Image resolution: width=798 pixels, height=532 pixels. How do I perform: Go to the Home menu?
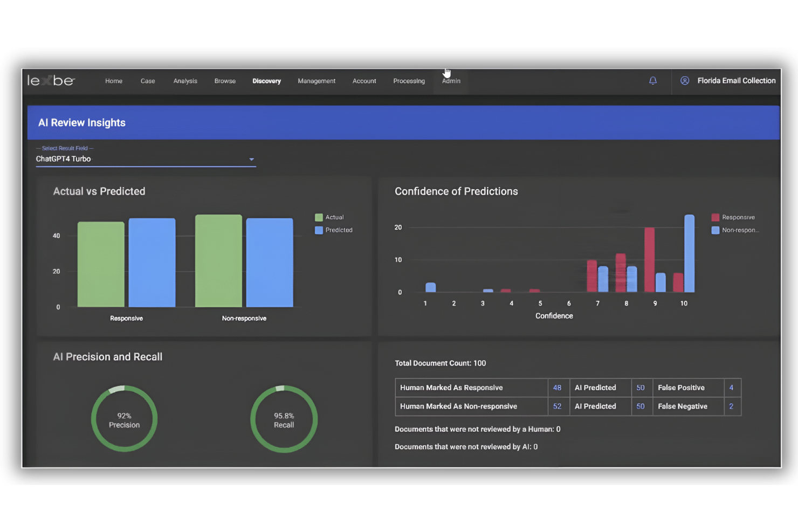point(114,81)
